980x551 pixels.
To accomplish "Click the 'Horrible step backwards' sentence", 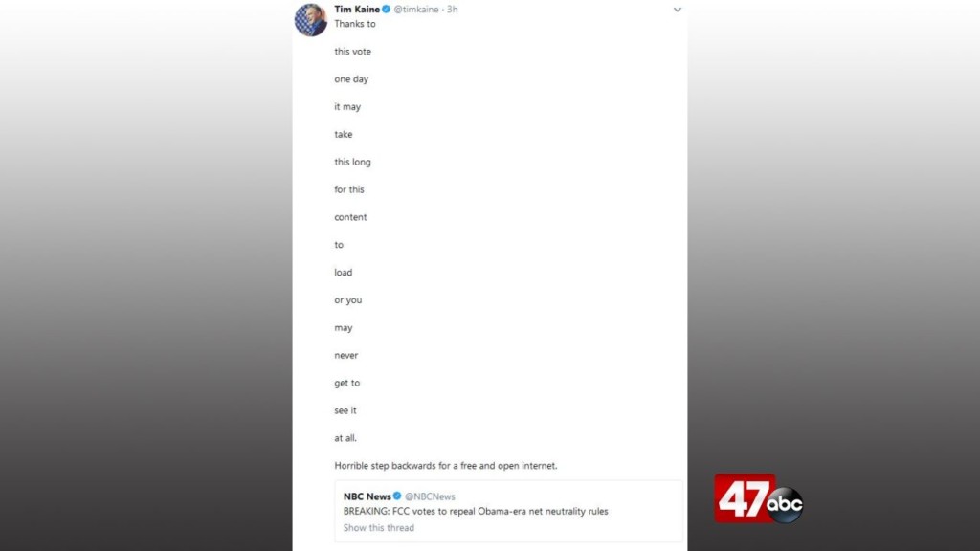I will click(446, 466).
